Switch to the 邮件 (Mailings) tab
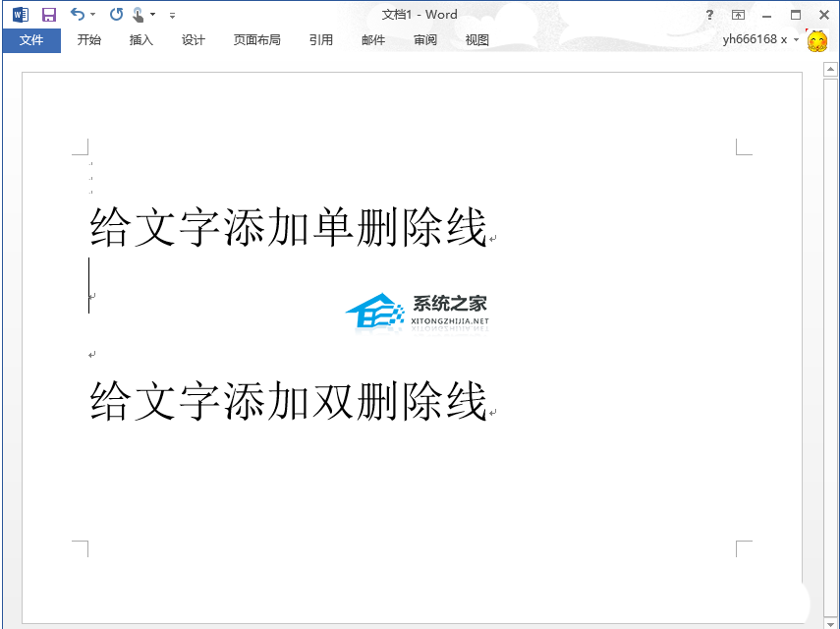The width and height of the screenshot is (840, 629). [373, 40]
